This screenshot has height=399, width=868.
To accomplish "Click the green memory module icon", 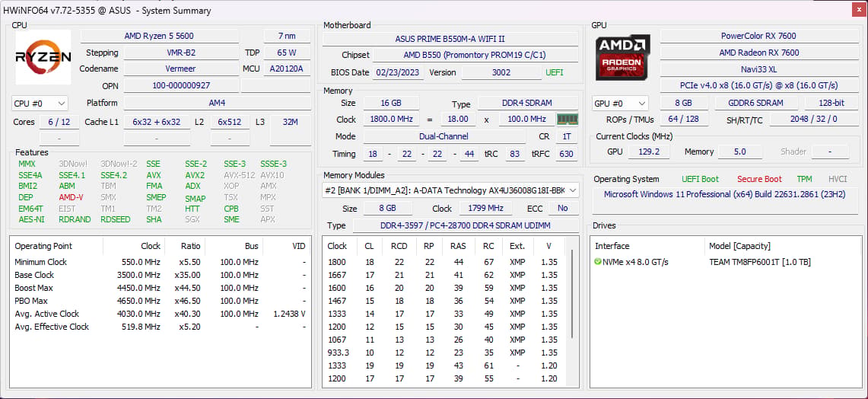I will click(x=568, y=119).
